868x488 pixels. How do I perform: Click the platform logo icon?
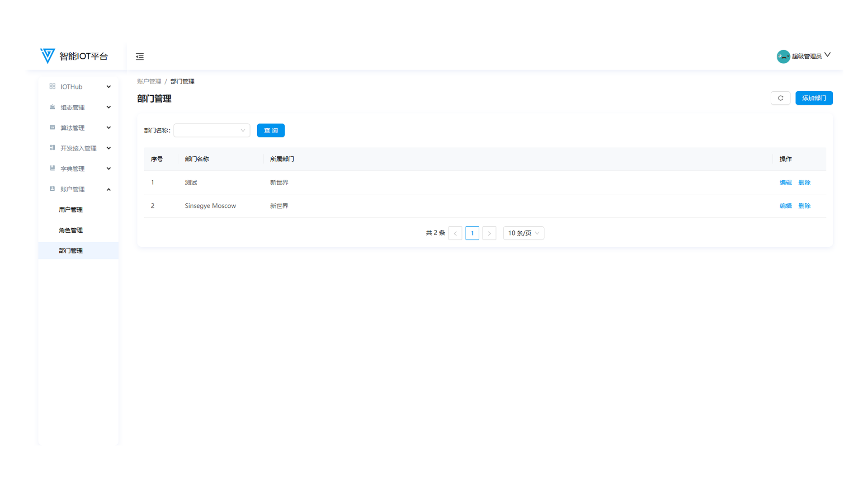point(47,56)
